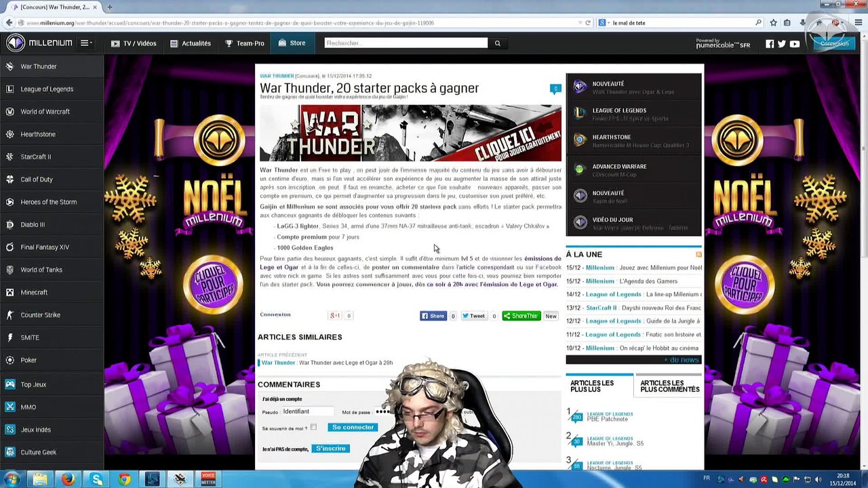This screenshot has height=488, width=868.
Task: Open Windows Start menu
Action: pos(12,479)
